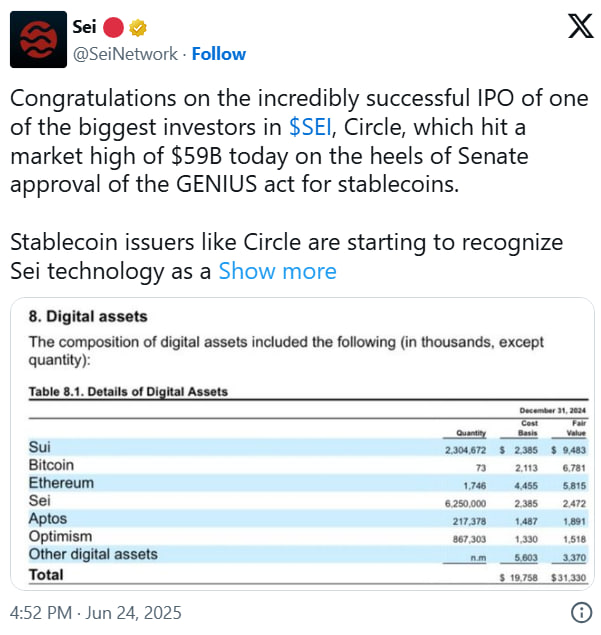This screenshot has width=601, height=635.
Task: Follow the SeiNetwork account
Action: pos(219,53)
